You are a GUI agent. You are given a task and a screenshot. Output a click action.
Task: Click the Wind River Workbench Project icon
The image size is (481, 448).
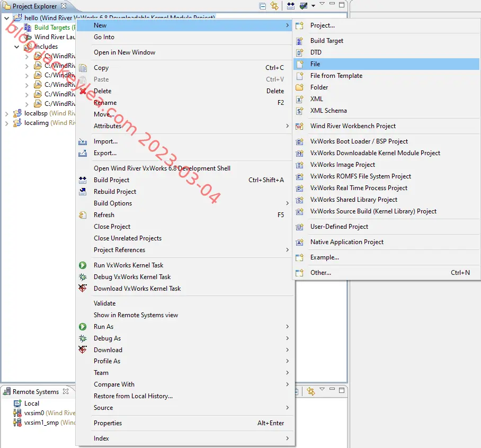(299, 126)
